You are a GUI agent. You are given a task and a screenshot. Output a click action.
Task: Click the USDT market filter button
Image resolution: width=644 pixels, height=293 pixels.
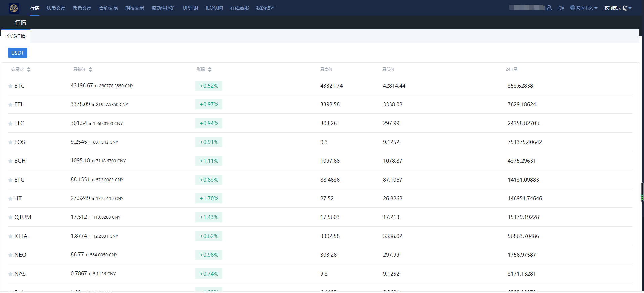[x=17, y=53]
